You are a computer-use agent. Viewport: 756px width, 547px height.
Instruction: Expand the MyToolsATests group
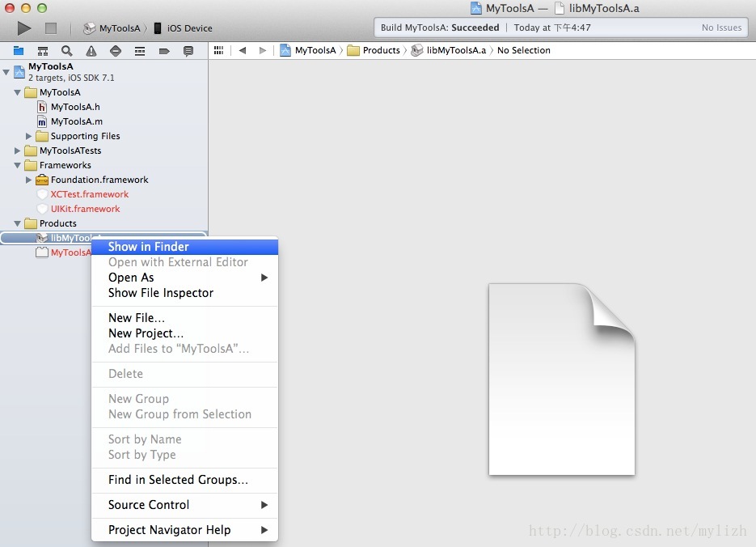point(17,151)
